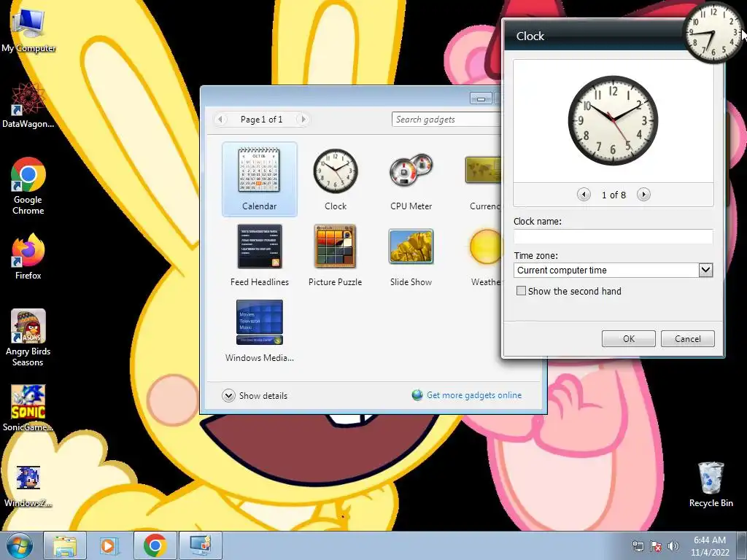Open the Start menu
747x560 pixels.
pyautogui.click(x=19, y=545)
